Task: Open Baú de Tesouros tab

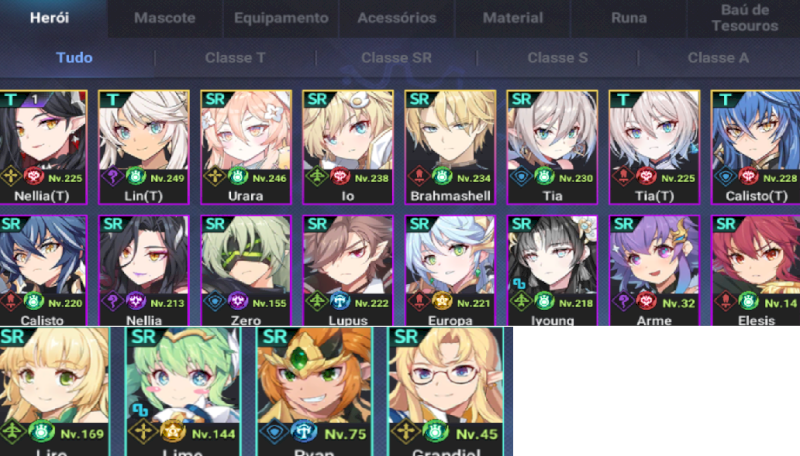Action: coord(744,18)
